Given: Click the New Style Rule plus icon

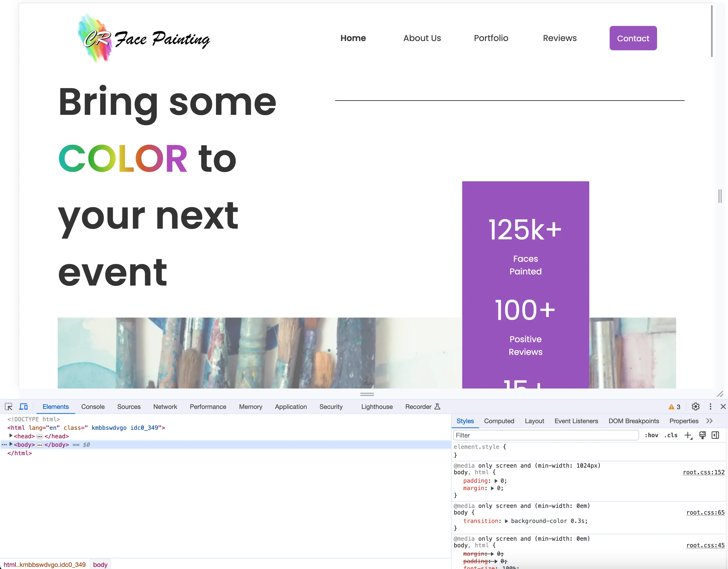Looking at the screenshot, I should 689,435.
